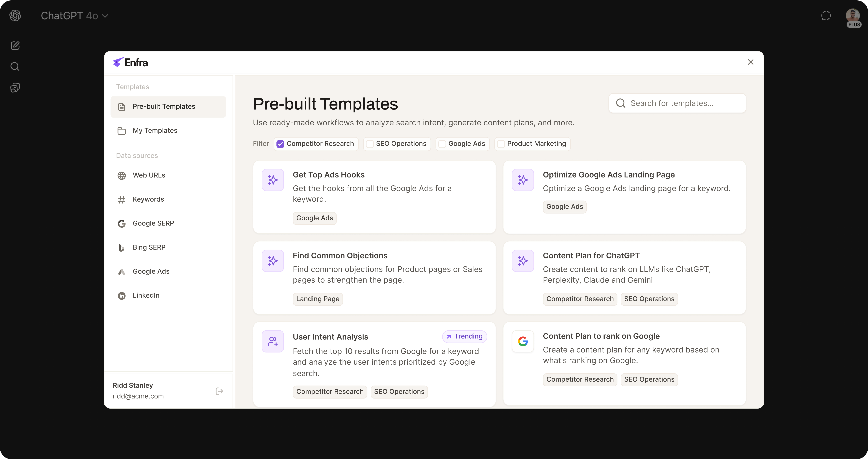The image size is (868, 459).
Task: Open the Google SERP data source
Action: pyautogui.click(x=153, y=223)
